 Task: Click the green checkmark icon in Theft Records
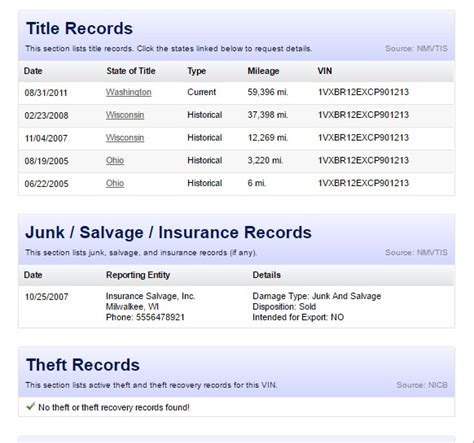30,406
